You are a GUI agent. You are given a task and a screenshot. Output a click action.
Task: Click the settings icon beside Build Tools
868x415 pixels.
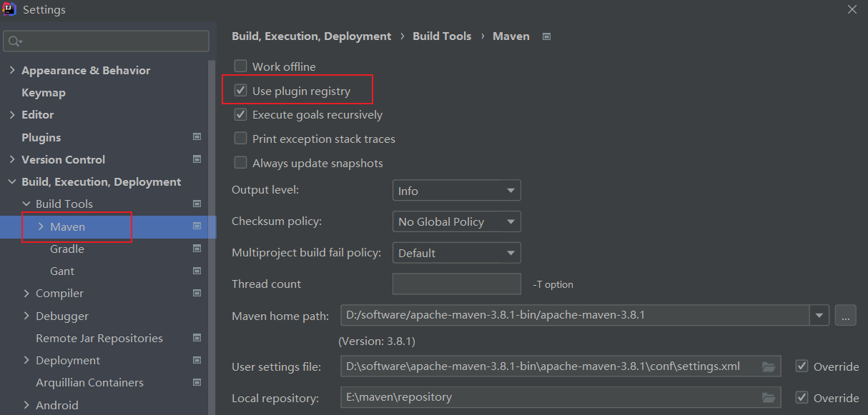point(197,204)
